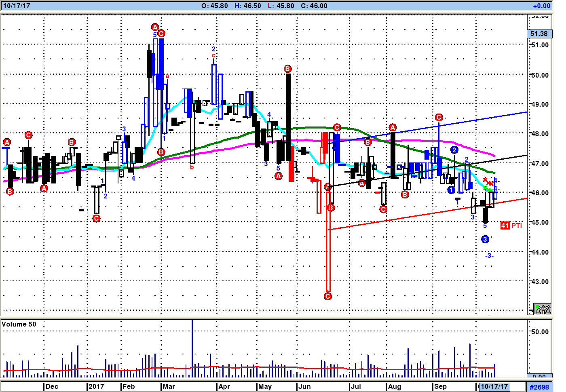Click the red C marker above the September spike
Screen dimensions: 566x392
tap(439, 117)
